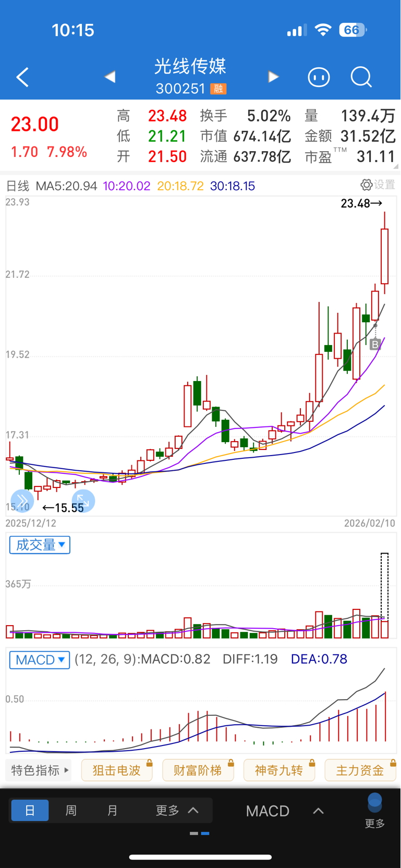
Task: Tap DEA:0.78 value
Action: pos(319,659)
